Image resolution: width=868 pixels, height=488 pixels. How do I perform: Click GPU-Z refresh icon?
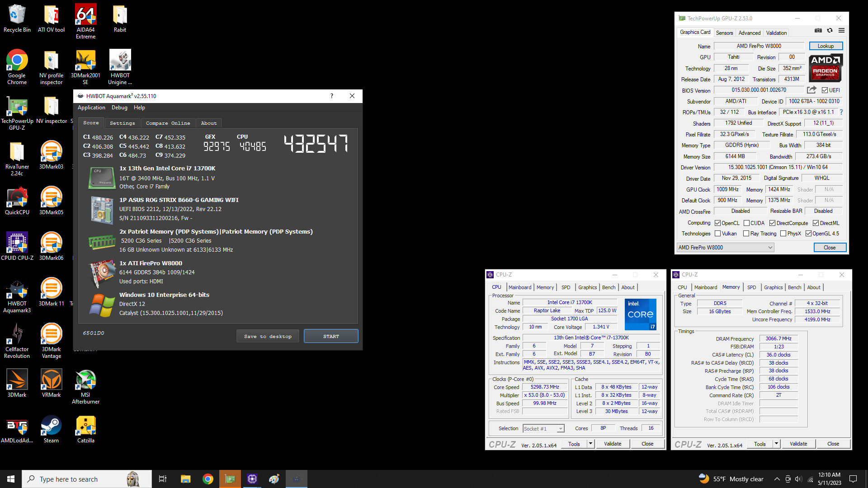830,31
